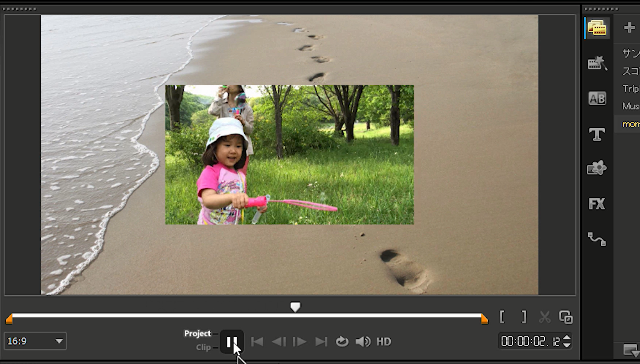Viewport: 640px width, 364px height.
Task: Step forward to next frame
Action: pyautogui.click(x=299, y=341)
